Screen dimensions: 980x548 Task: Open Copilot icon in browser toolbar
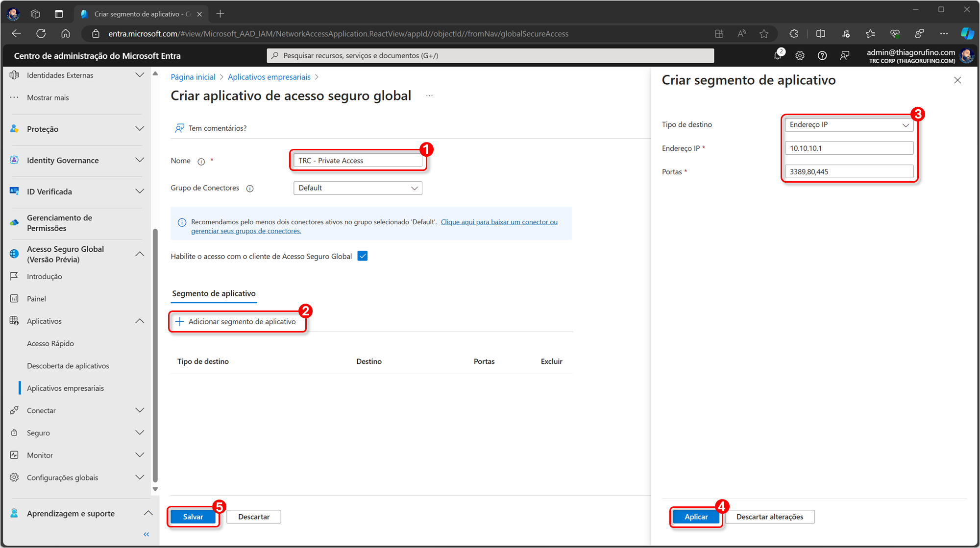tap(967, 33)
